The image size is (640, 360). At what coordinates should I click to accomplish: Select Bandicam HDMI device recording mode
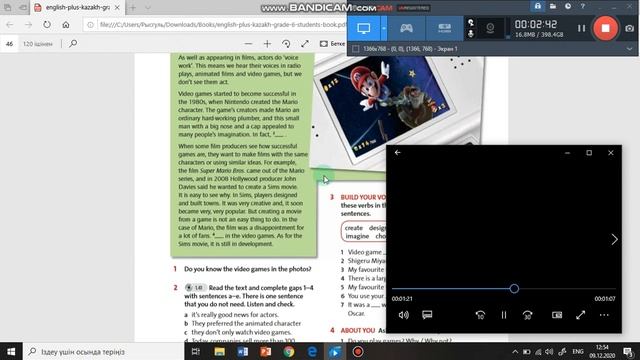(x=444, y=28)
